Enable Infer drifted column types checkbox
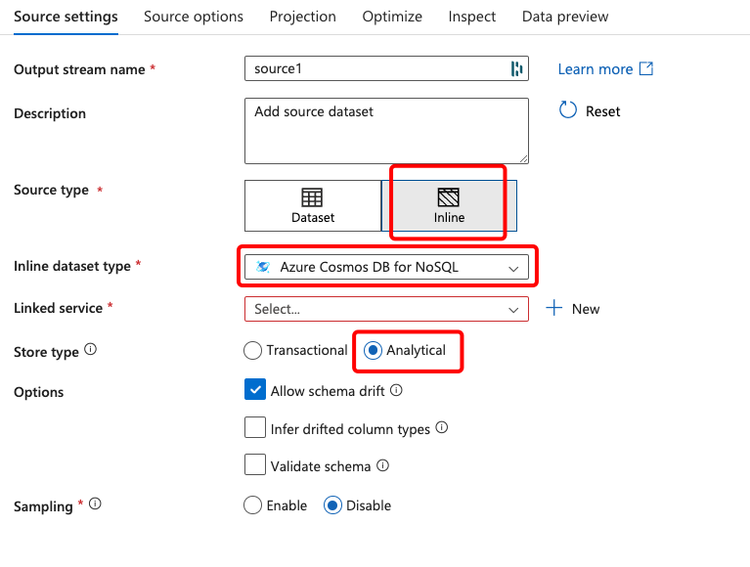This screenshot has height=567, width=750. click(255, 428)
